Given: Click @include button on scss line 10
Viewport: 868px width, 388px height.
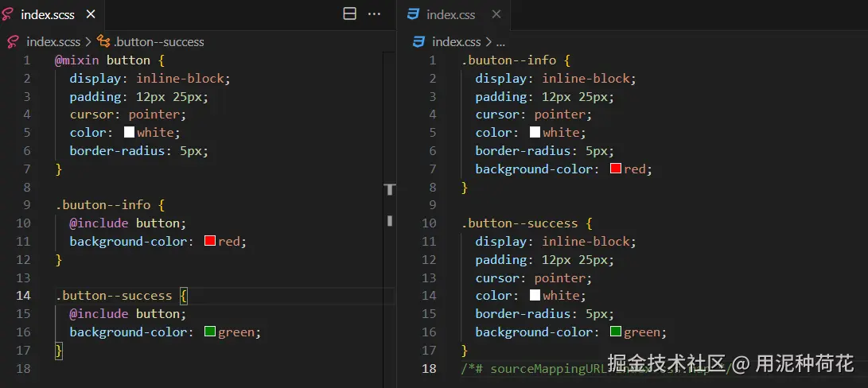Looking at the screenshot, I should point(128,223).
